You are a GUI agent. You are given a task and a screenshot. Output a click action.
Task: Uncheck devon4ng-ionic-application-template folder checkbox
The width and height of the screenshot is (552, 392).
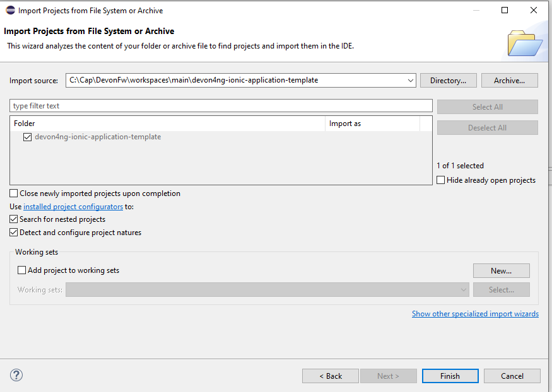click(x=27, y=137)
